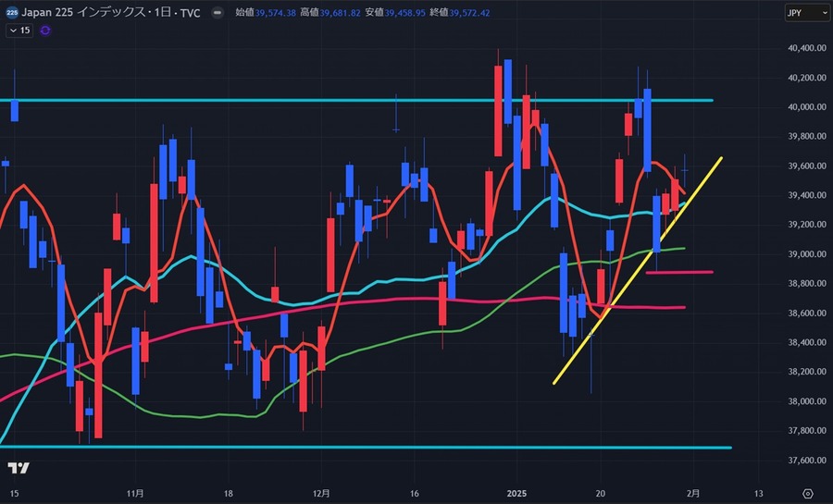This screenshot has width=833, height=504.
Task: Click the market status circle icon beside TVC
Action: click(218, 12)
